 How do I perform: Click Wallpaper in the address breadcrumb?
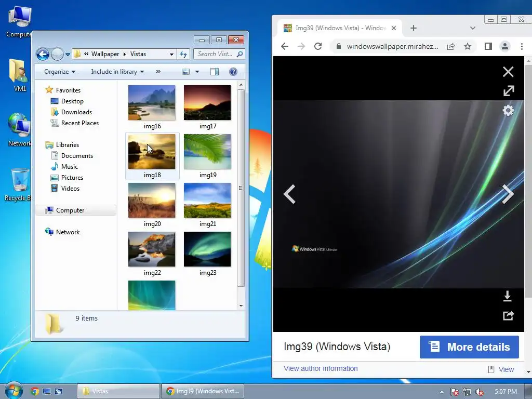pos(105,54)
